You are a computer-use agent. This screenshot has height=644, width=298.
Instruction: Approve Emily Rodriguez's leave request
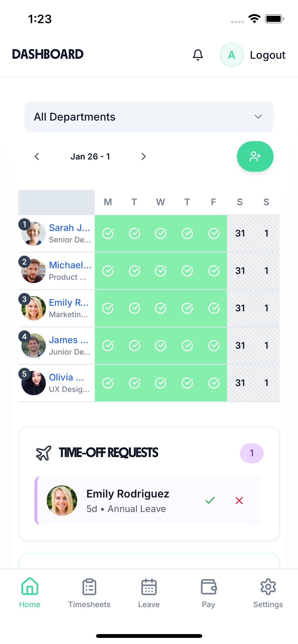coord(210,500)
